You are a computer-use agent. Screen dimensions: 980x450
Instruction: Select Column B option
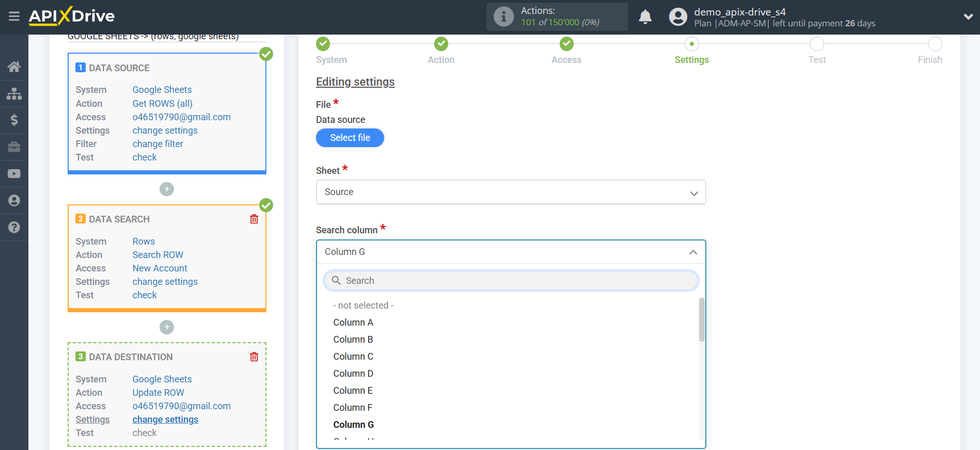pos(353,340)
